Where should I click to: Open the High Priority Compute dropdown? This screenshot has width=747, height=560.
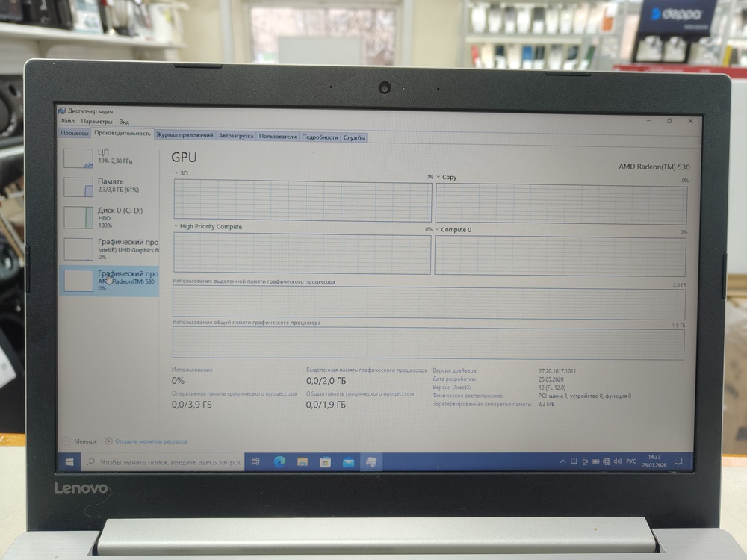point(176,226)
